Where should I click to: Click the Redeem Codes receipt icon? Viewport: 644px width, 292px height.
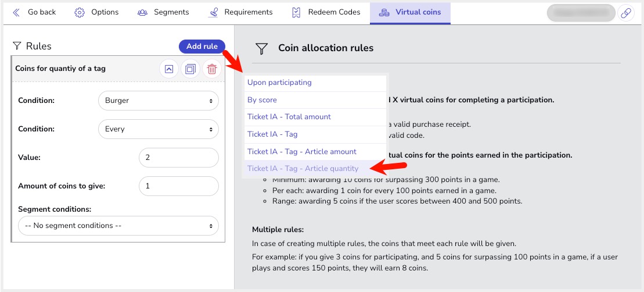(x=296, y=12)
